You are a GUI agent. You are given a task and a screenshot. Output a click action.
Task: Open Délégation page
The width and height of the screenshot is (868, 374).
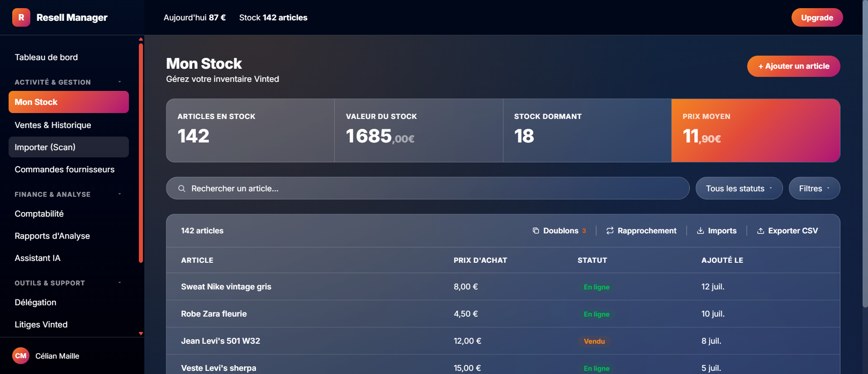(x=69, y=302)
